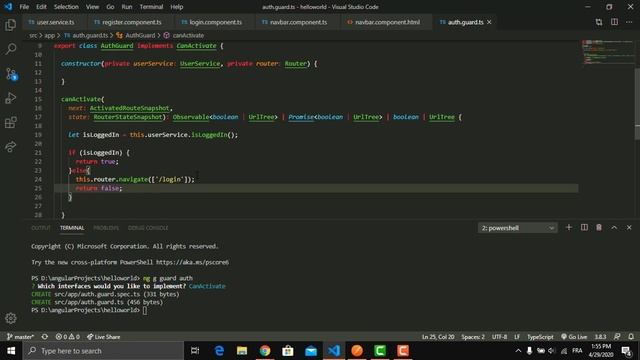The width and height of the screenshot is (640, 360).
Task: Switch to the TERMINAL panel tab
Action: coord(72,228)
